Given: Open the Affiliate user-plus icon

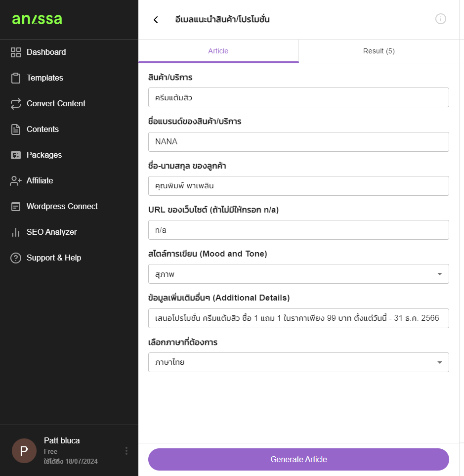Looking at the screenshot, I should point(16,181).
